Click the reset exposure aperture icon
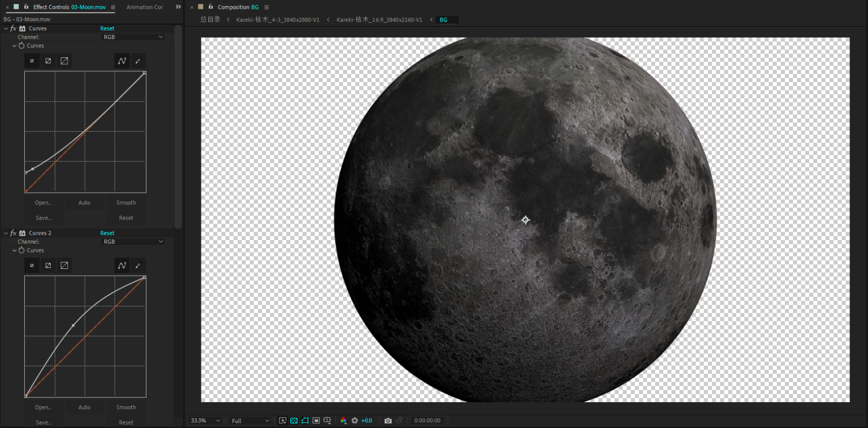 coord(355,421)
